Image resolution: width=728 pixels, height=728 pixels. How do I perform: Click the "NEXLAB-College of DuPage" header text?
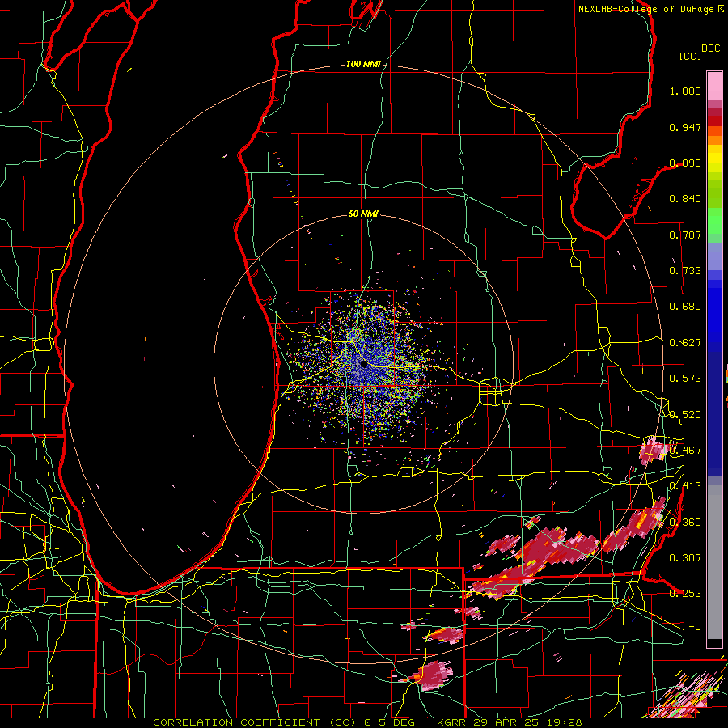click(x=645, y=9)
